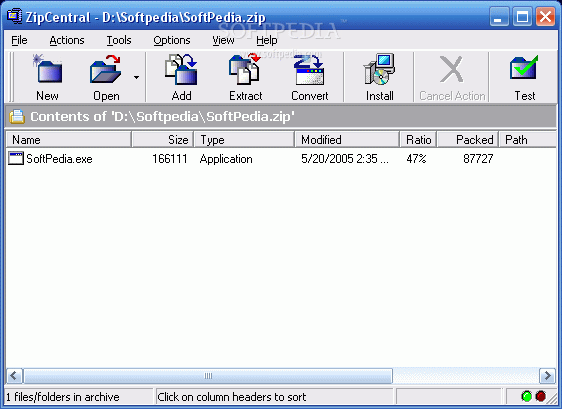Screen dimensions: 562x409
Task: Sort by the Name column header
Action: coord(69,139)
